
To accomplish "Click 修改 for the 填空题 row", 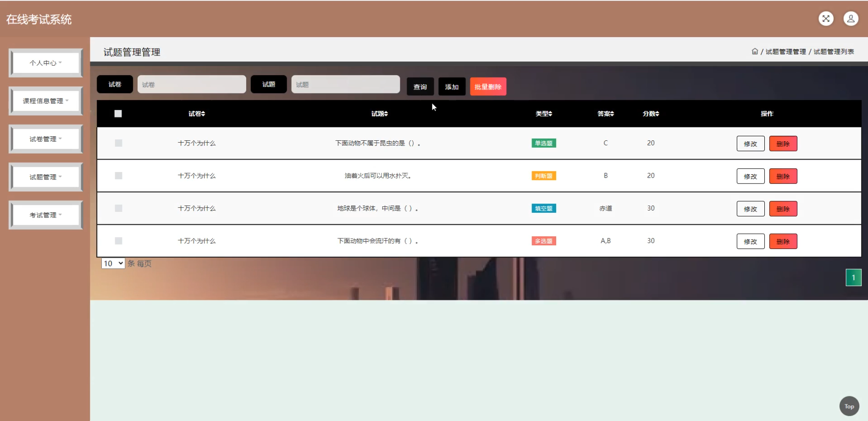I will pyautogui.click(x=751, y=209).
